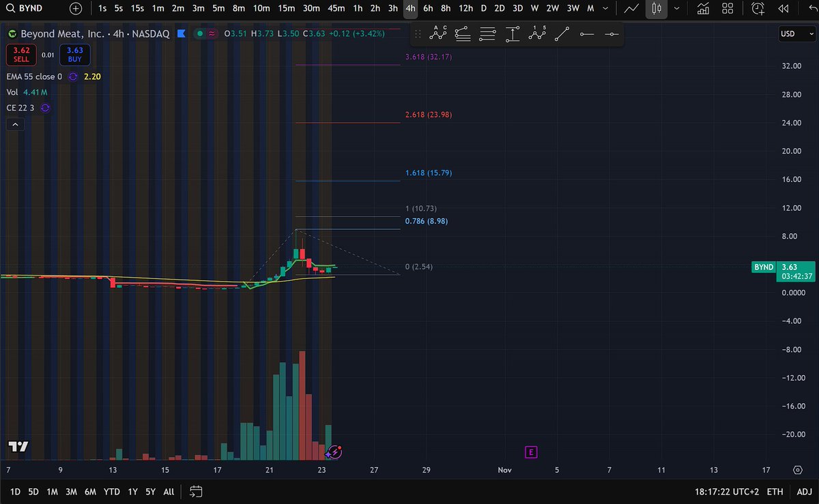The width and height of the screenshot is (819, 504).
Task: Toggle the green market status dot
Action: pos(200,33)
